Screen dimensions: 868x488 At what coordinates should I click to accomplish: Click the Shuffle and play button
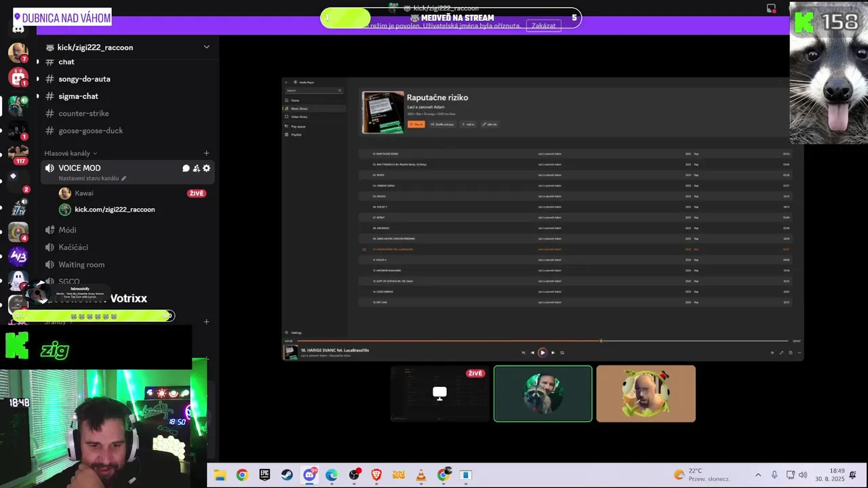point(443,124)
